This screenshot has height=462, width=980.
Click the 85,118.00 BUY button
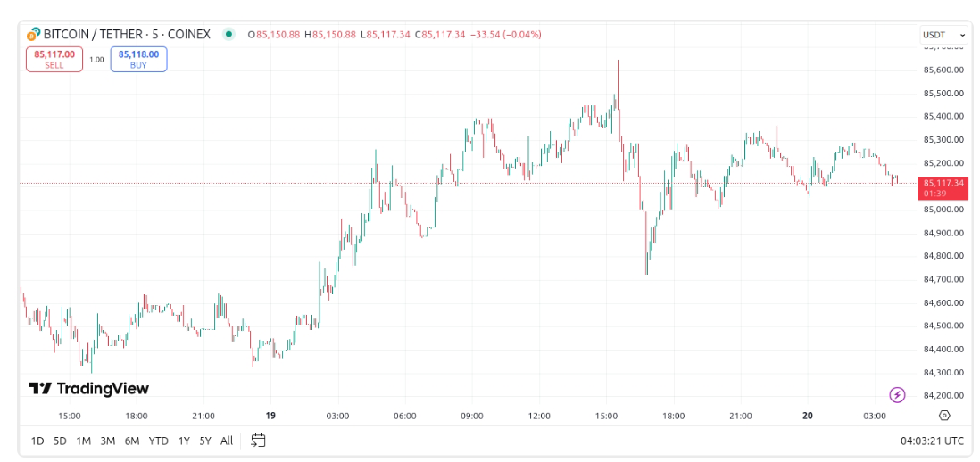tap(138, 59)
